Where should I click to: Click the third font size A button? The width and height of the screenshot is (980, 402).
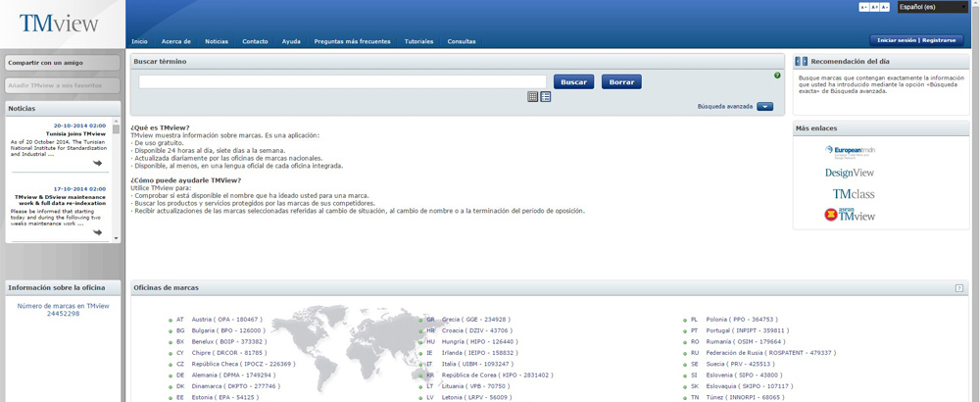884,7
